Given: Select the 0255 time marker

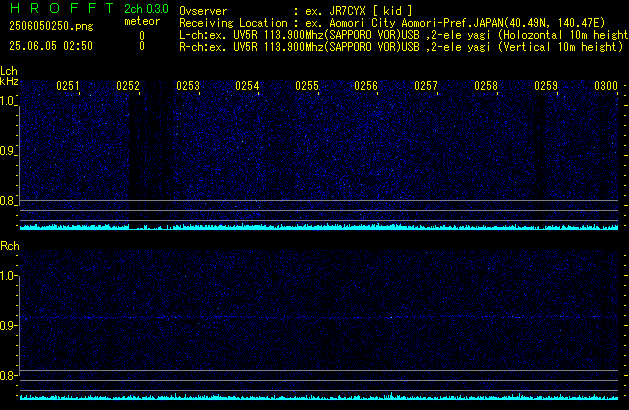Looking at the screenshot, I should [x=307, y=86].
